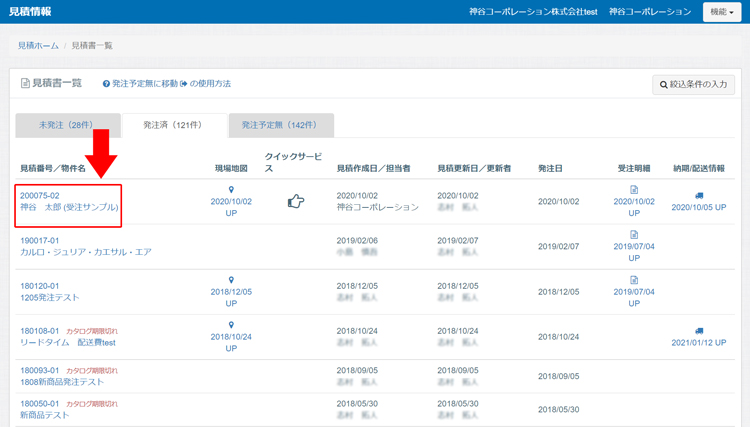Click the 発注日 column header
Viewport: 750px width, 427px height.
click(550, 168)
